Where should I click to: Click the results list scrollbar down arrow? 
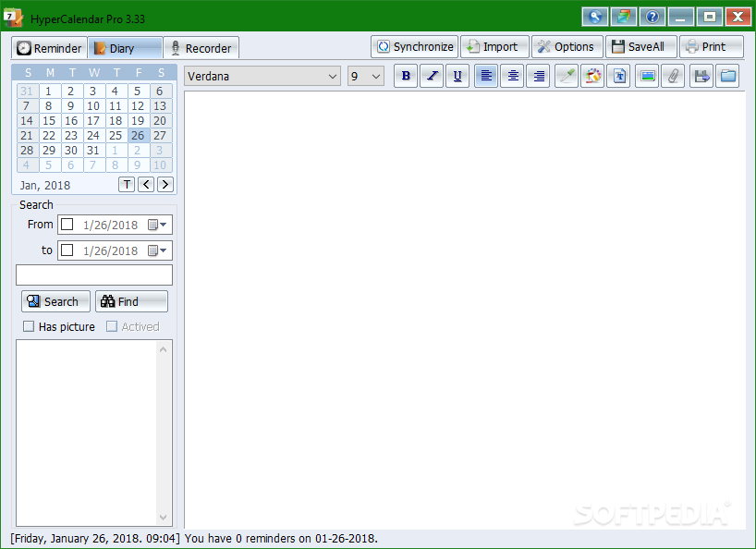pos(163,518)
